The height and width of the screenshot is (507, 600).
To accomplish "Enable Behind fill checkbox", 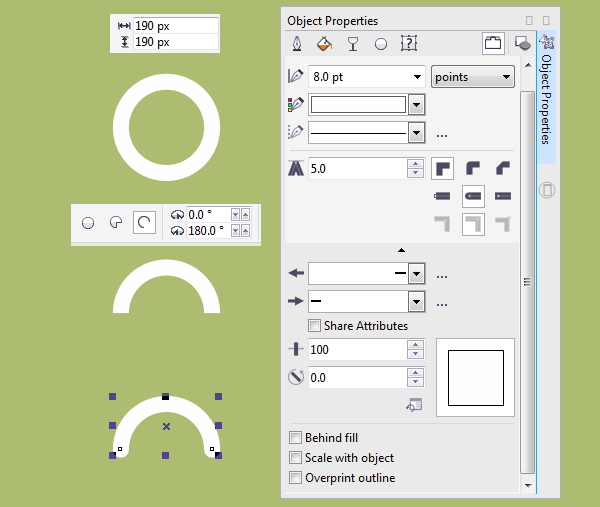I will click(295, 437).
